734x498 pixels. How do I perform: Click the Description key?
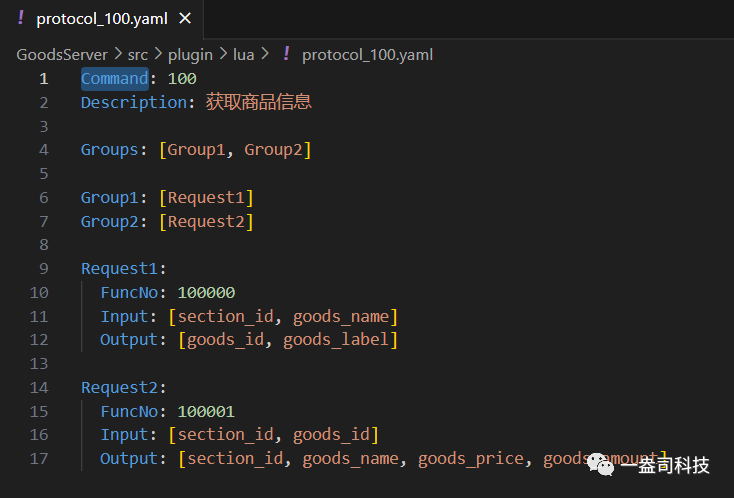coord(134,103)
